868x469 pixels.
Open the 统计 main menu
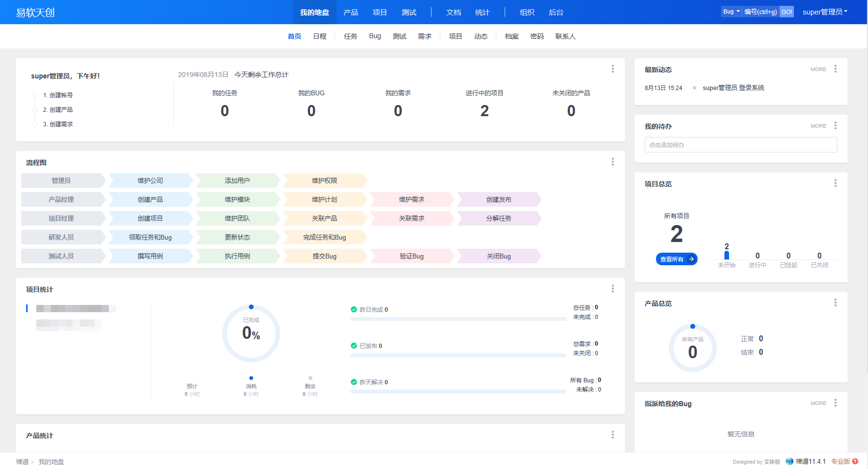pyautogui.click(x=483, y=12)
